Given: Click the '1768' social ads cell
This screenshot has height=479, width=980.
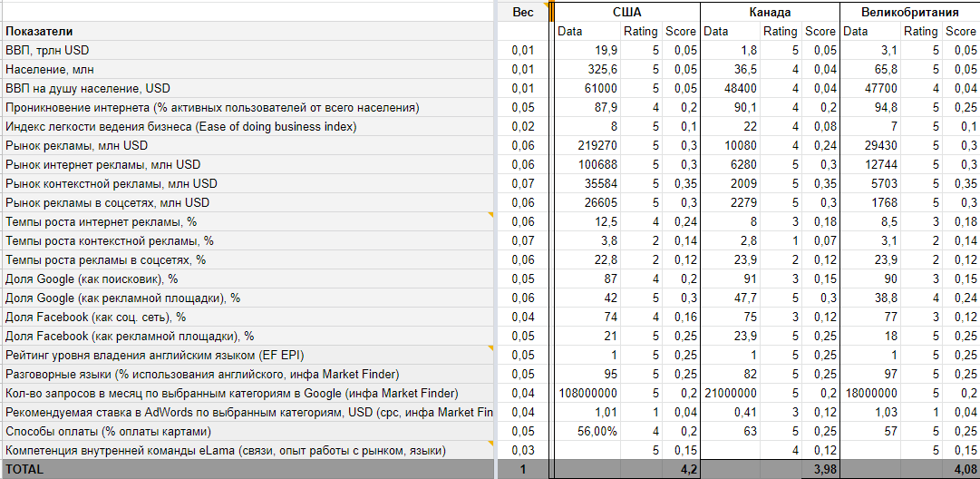Looking at the screenshot, I should click(x=870, y=202).
